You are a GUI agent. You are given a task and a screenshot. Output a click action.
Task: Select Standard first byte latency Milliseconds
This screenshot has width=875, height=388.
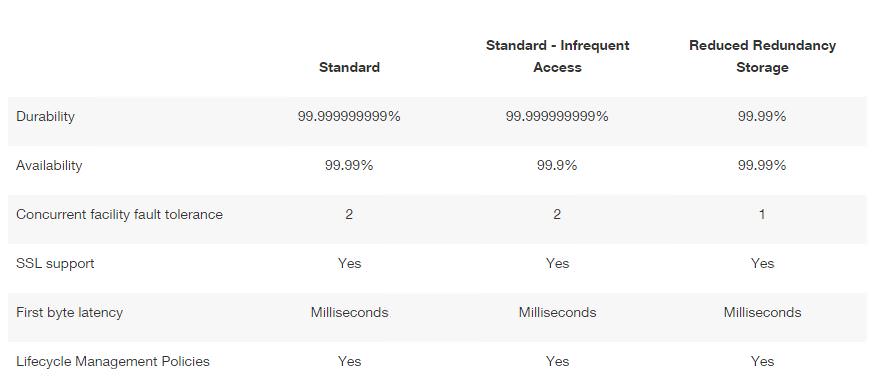click(349, 312)
